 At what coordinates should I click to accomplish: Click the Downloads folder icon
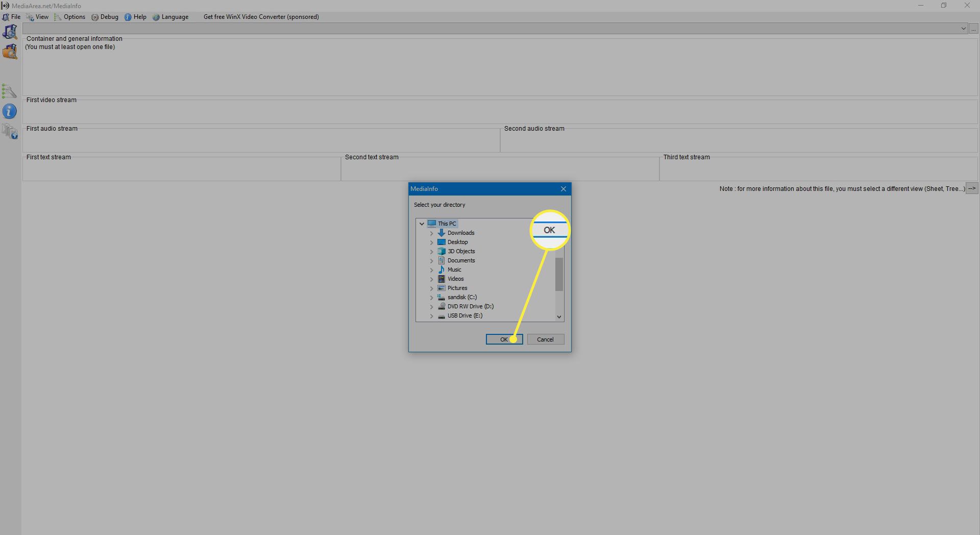click(x=442, y=233)
